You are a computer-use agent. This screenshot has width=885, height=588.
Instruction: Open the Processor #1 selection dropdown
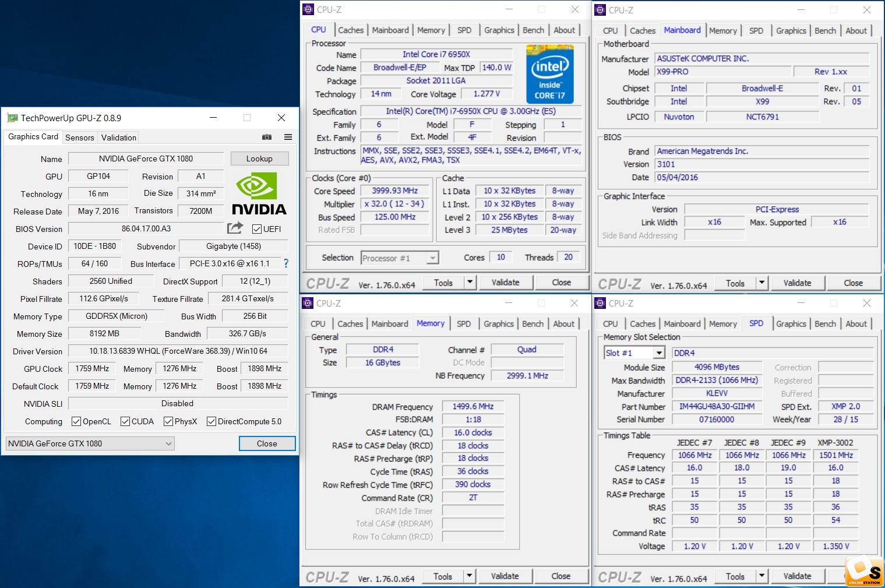coord(400,258)
